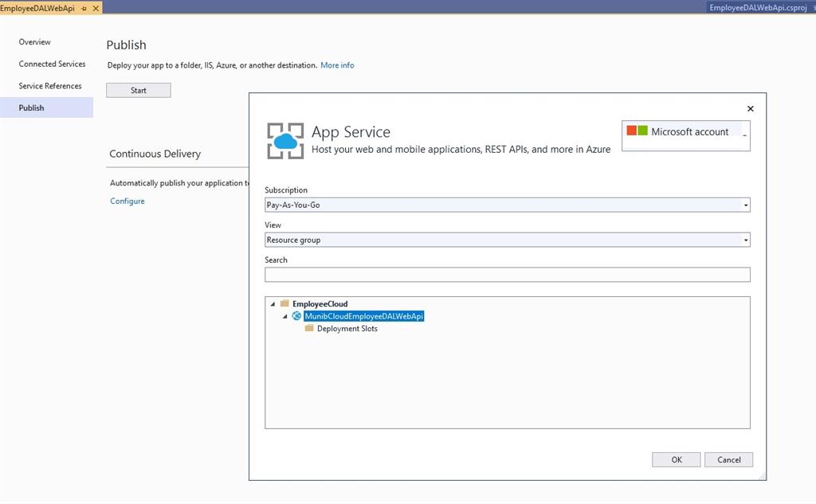Open the View dropdown showing Resource group
Screen dimensions: 816x504
[746, 240]
